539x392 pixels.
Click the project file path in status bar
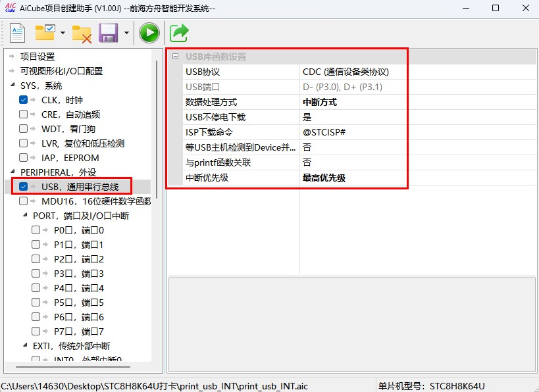tap(155, 386)
